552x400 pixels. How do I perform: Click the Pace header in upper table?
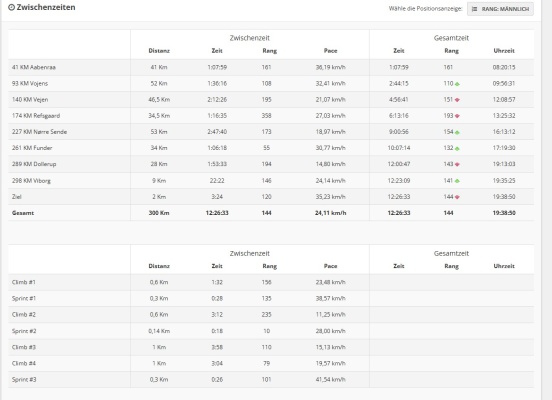(331, 51)
